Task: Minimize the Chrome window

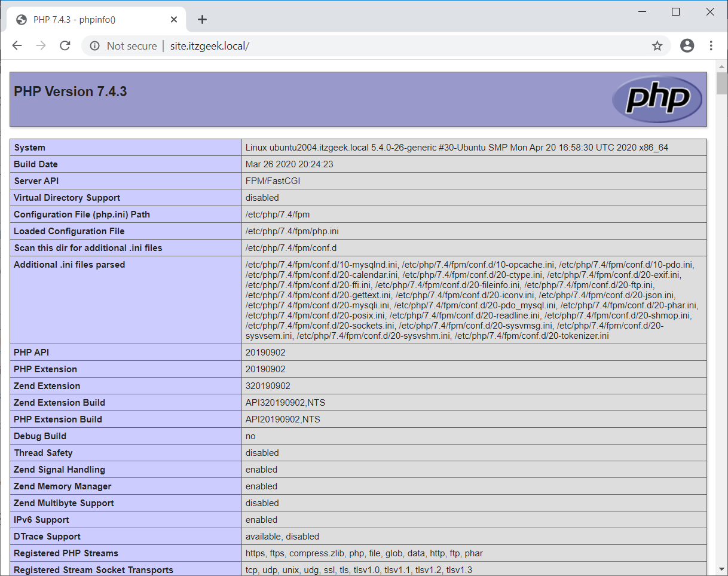Action: [x=642, y=11]
